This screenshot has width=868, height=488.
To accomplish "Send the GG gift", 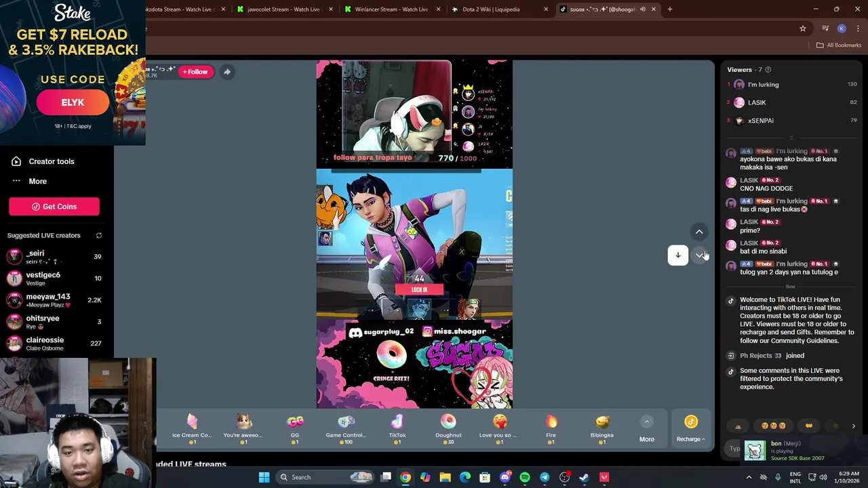I will 295,430.
